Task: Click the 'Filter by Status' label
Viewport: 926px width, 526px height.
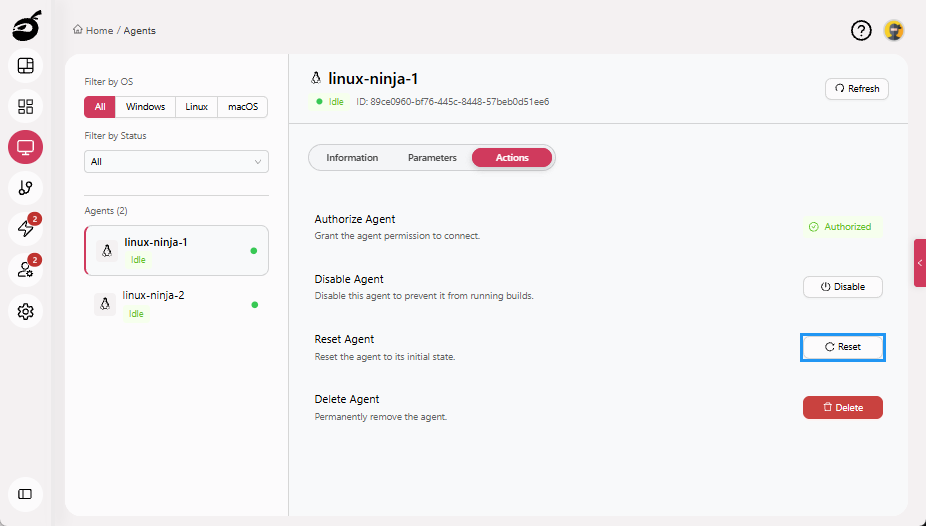Action: tap(115, 136)
